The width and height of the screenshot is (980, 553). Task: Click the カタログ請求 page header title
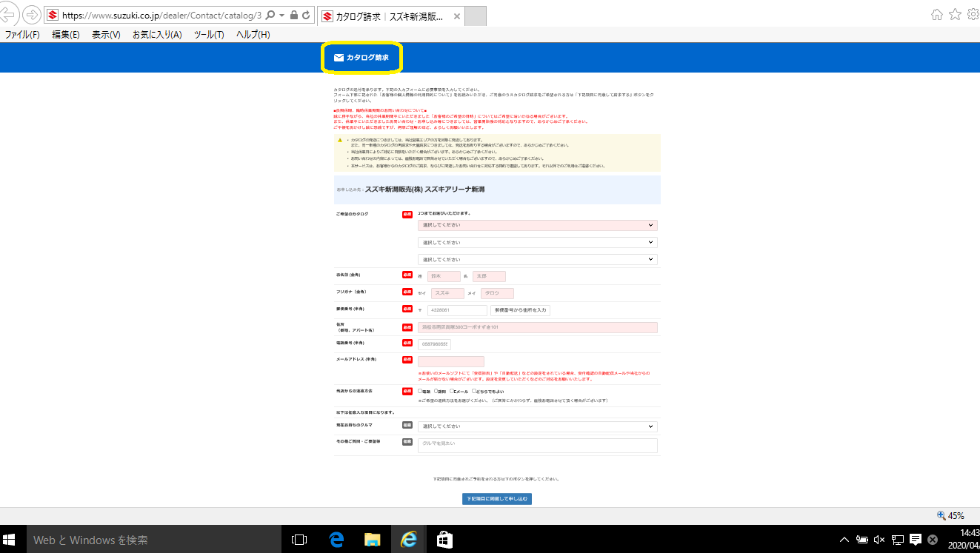coord(367,58)
